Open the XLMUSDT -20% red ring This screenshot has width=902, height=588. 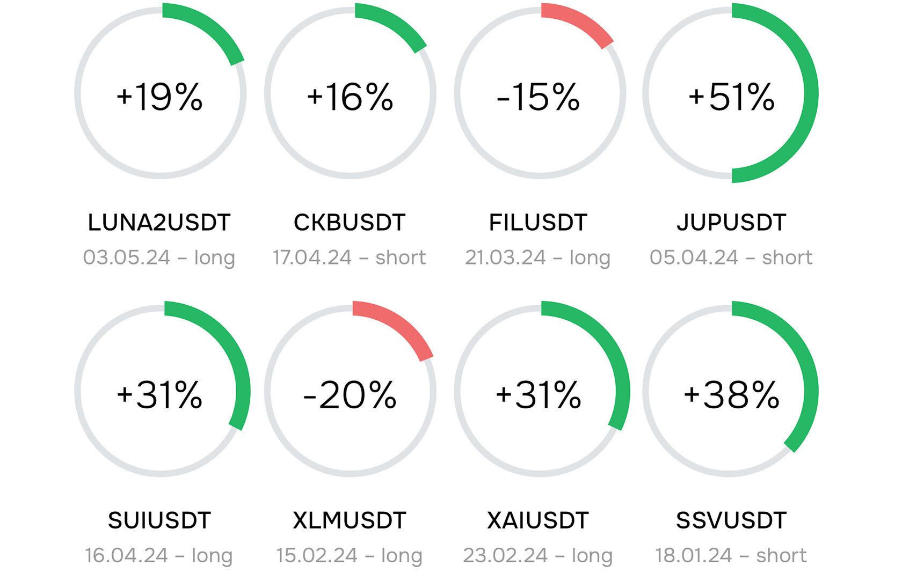coord(350,391)
